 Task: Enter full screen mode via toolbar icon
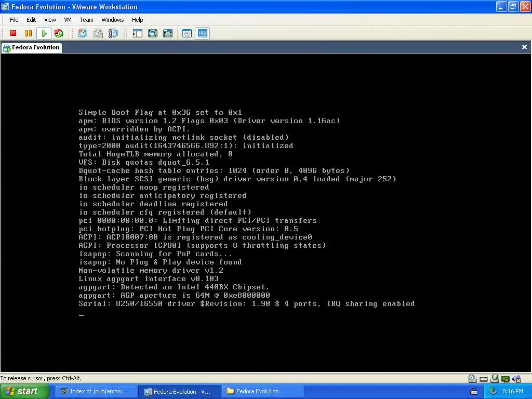click(168, 33)
